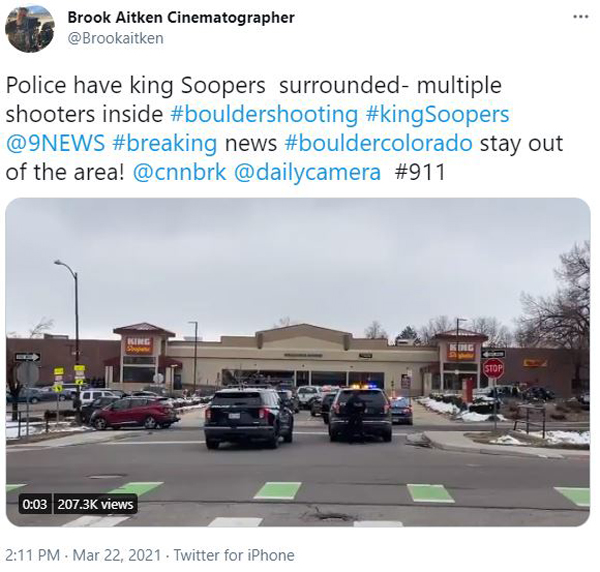Visit the @Brookaitken handle
Image resolution: width=600 pixels, height=572 pixels.
(116, 38)
